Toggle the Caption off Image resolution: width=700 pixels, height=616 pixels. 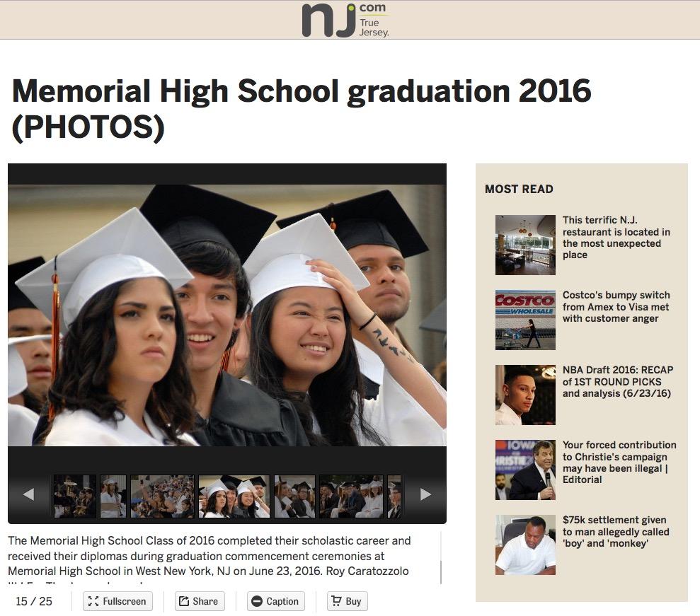coord(276,601)
